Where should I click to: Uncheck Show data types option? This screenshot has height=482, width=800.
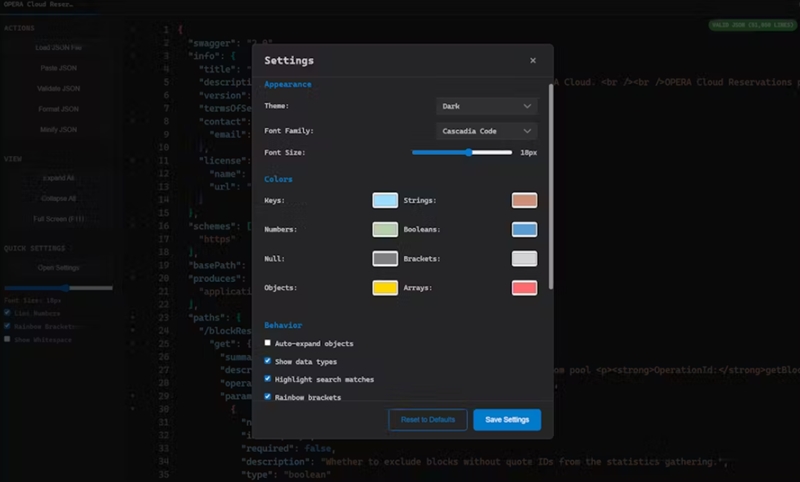tap(268, 361)
